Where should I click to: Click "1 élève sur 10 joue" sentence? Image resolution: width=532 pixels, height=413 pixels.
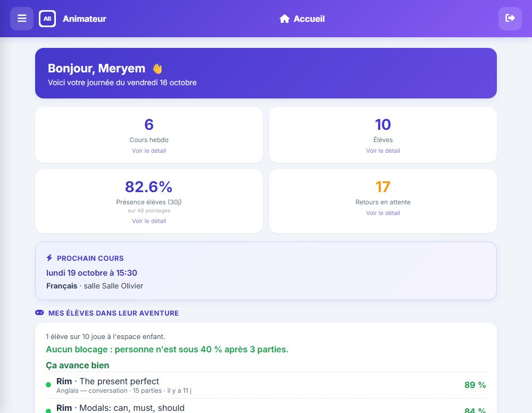point(105,337)
